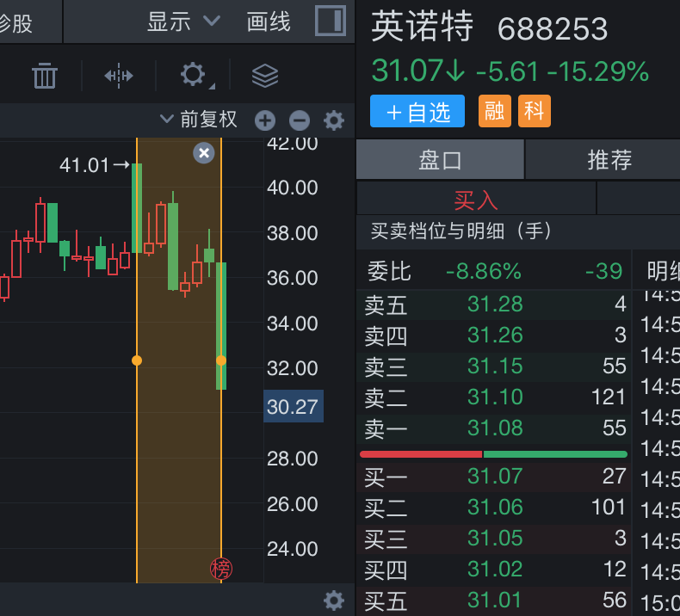Toggle the 融 margin trading tag
Image resolution: width=680 pixels, height=616 pixels.
pos(495,111)
